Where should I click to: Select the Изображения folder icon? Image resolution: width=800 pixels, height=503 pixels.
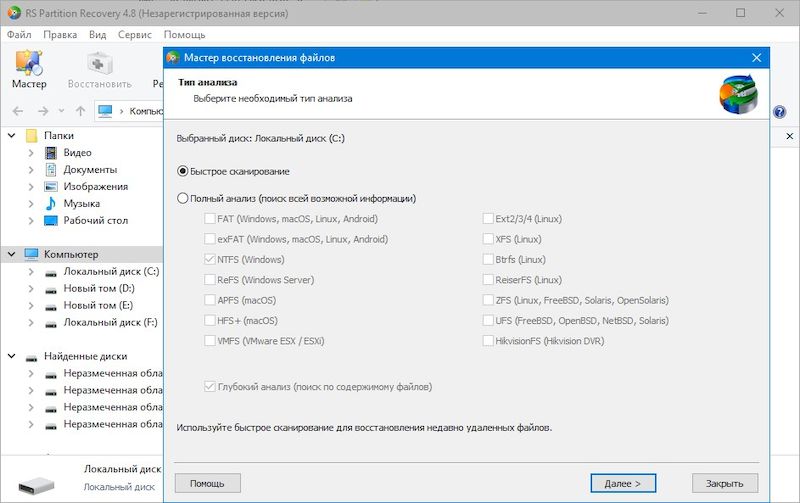click(51, 186)
